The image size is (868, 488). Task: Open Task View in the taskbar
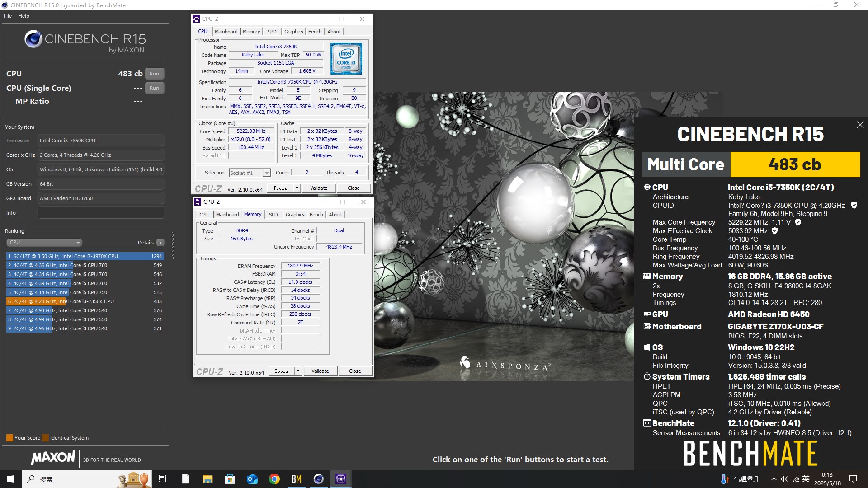(x=163, y=479)
